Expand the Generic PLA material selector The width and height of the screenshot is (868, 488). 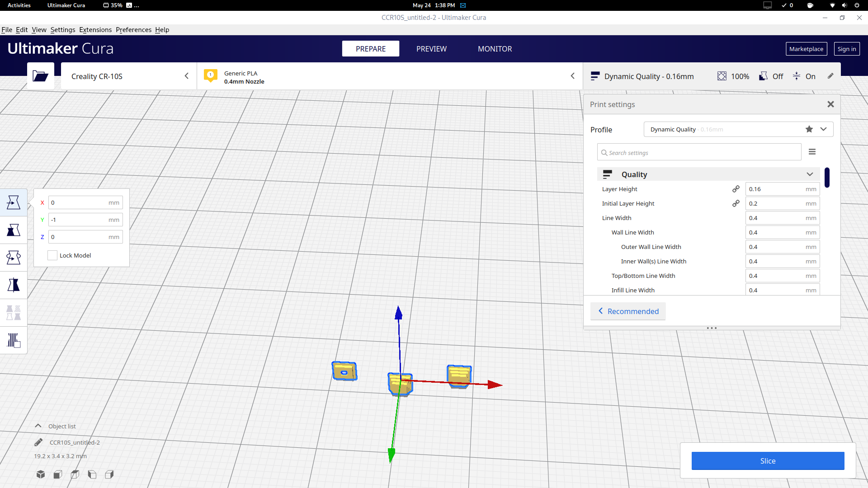(390, 76)
